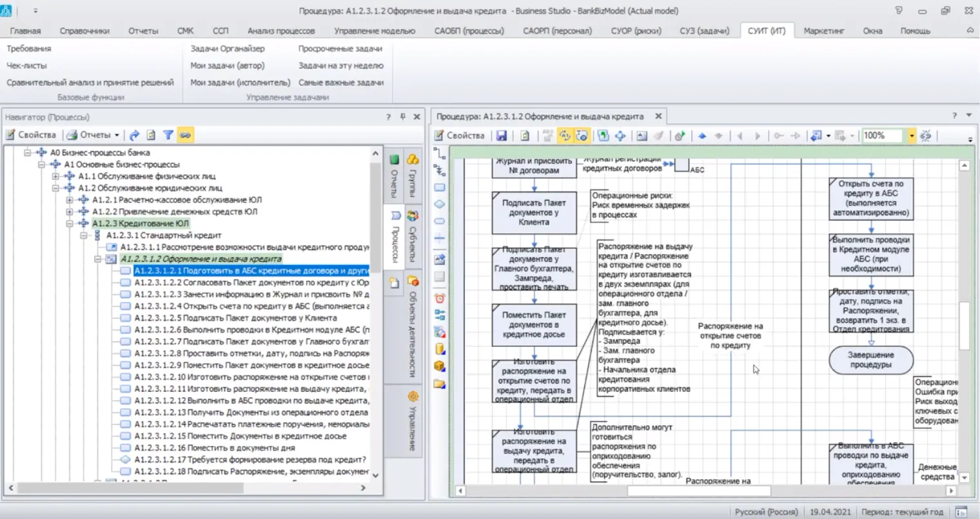
Task: Switch to the Субъекты side tab
Action: pos(413,238)
